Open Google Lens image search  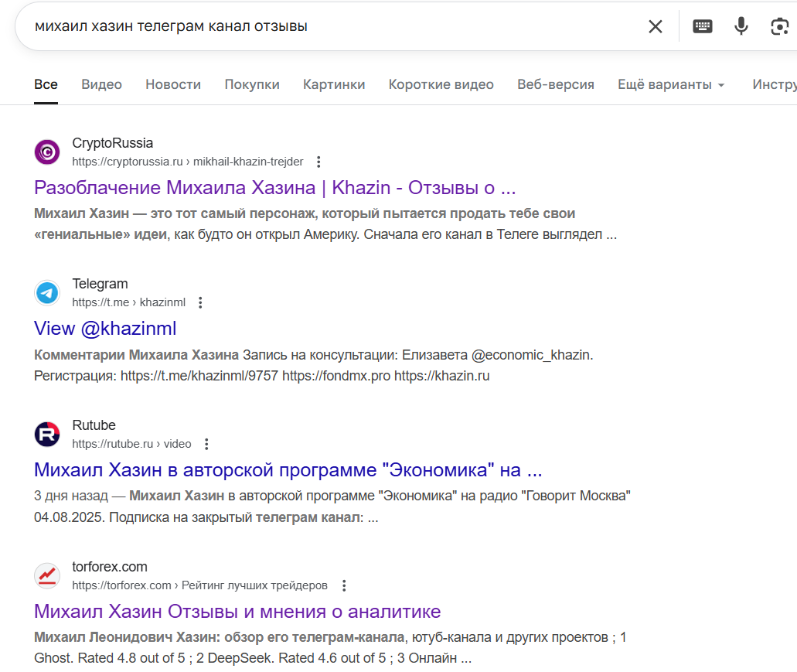779,26
